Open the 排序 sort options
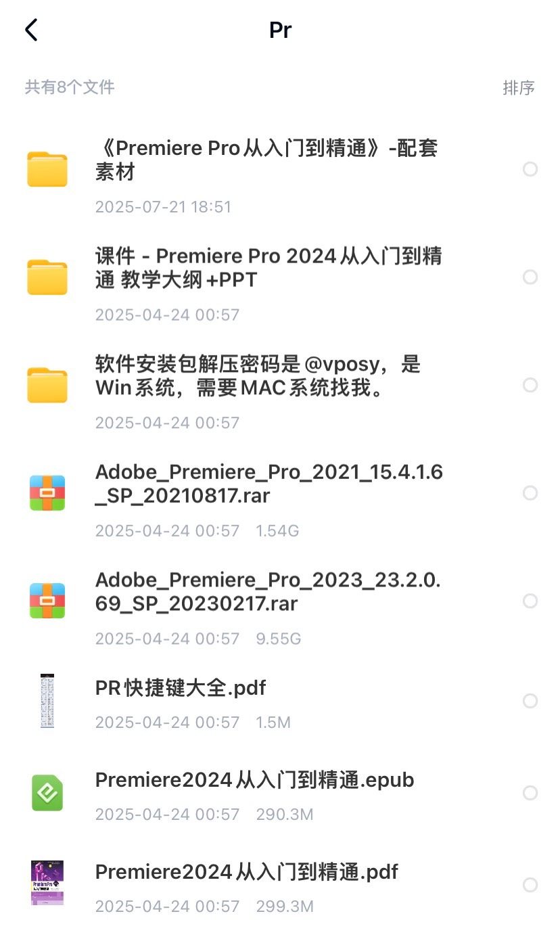The height and width of the screenshot is (941, 560). click(x=519, y=88)
